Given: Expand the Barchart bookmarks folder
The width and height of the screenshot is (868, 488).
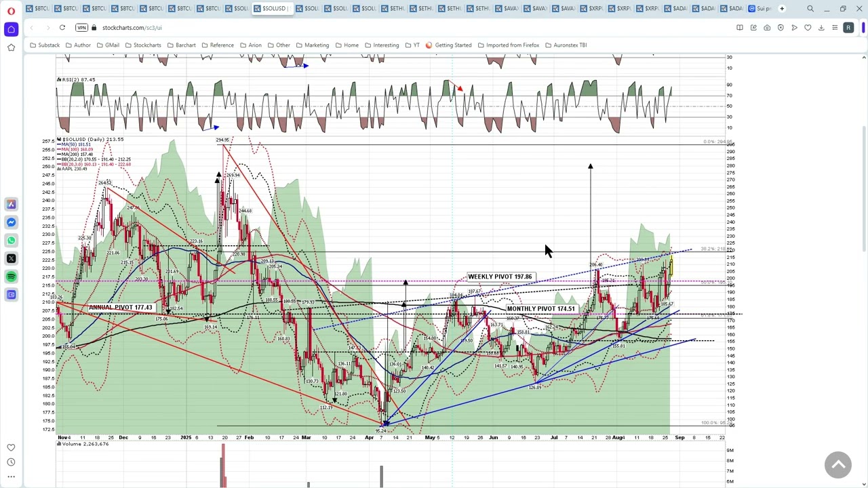Looking at the screenshot, I should pyautogui.click(x=181, y=45).
